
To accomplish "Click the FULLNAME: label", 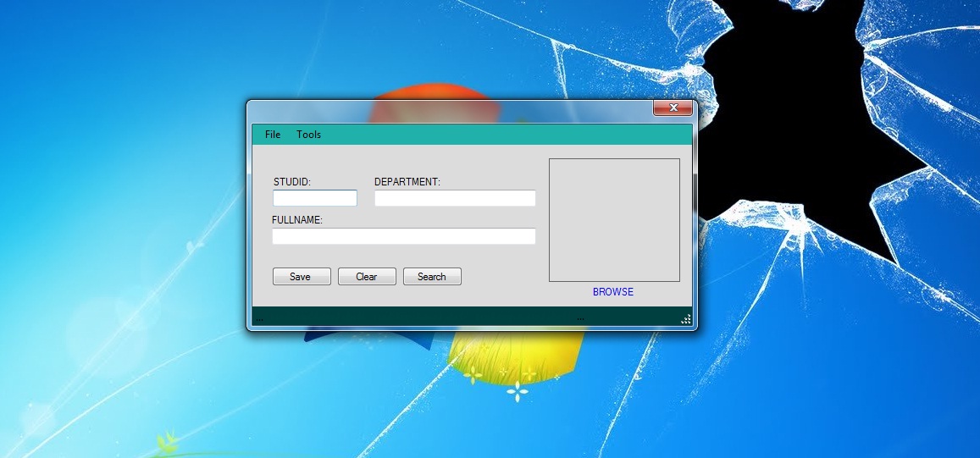I will click(297, 220).
